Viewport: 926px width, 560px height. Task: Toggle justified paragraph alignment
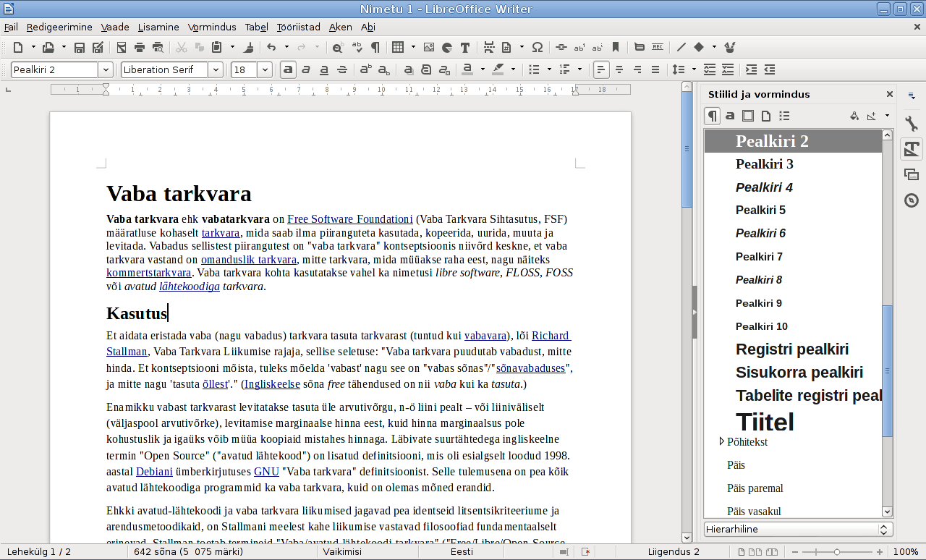[655, 70]
